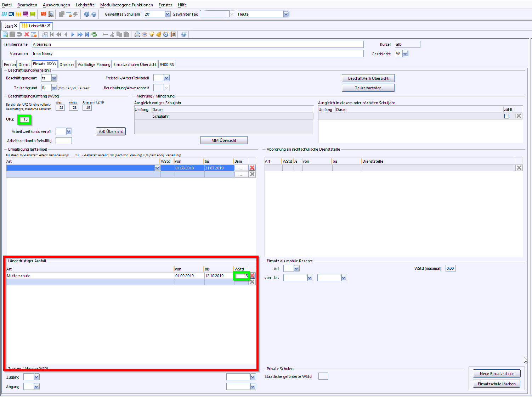
Task: Go to the previous record arrow
Action: coord(66,34)
